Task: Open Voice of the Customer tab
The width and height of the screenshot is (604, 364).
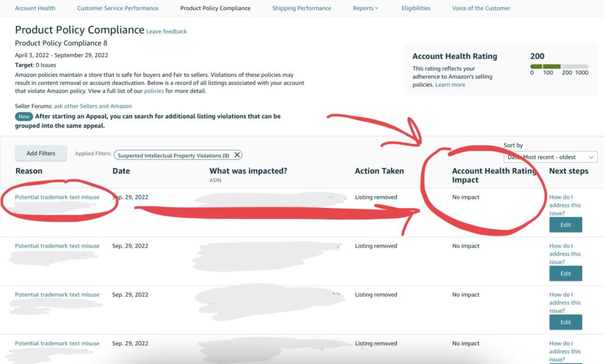Action: tap(481, 8)
